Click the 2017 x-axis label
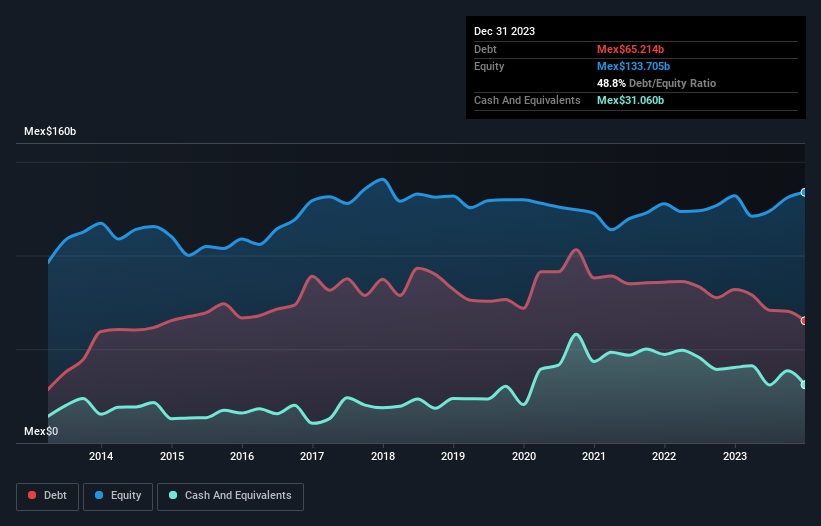Viewport: 821px width, 526px height. pos(312,456)
